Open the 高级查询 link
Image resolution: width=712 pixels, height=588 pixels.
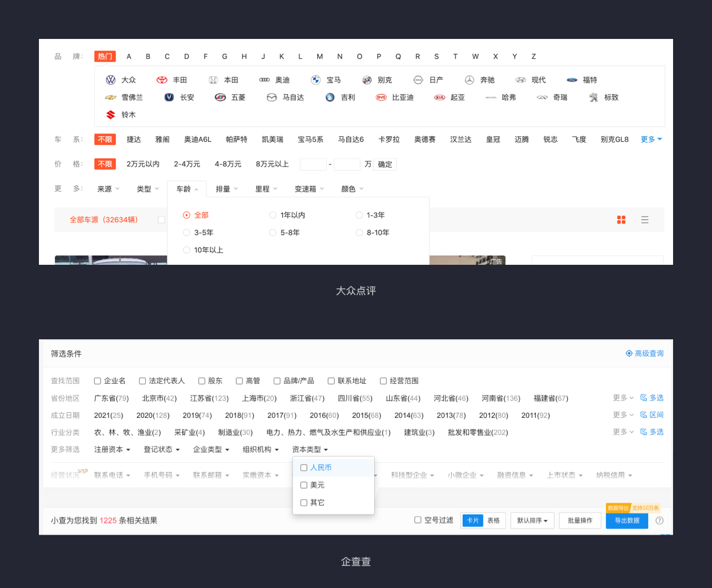[x=645, y=354]
